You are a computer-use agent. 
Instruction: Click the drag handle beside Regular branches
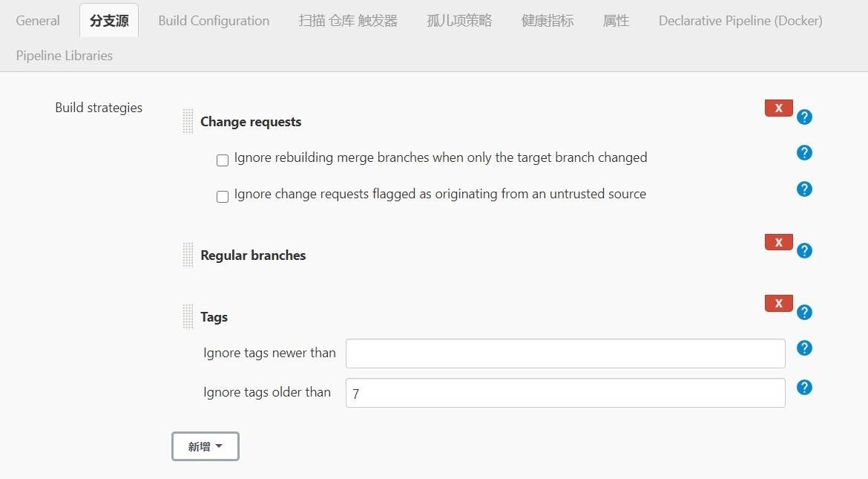tap(188, 255)
